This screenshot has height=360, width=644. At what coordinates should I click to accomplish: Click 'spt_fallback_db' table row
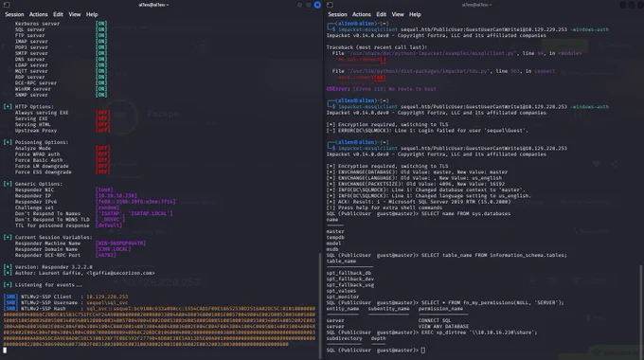[349, 273]
